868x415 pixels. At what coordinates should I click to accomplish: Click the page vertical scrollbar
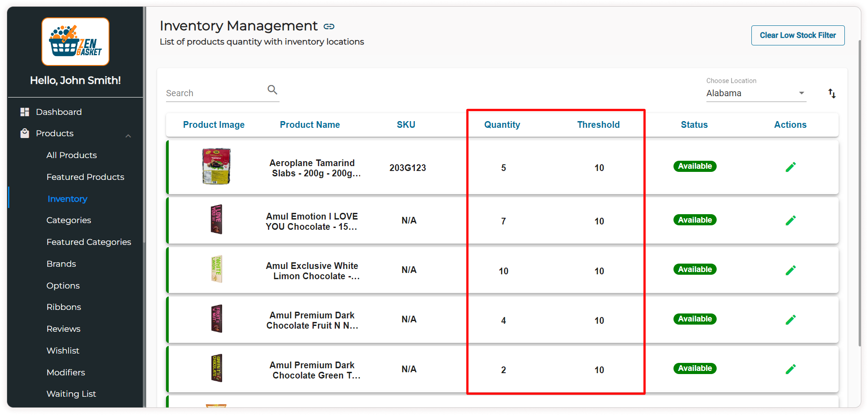860,192
